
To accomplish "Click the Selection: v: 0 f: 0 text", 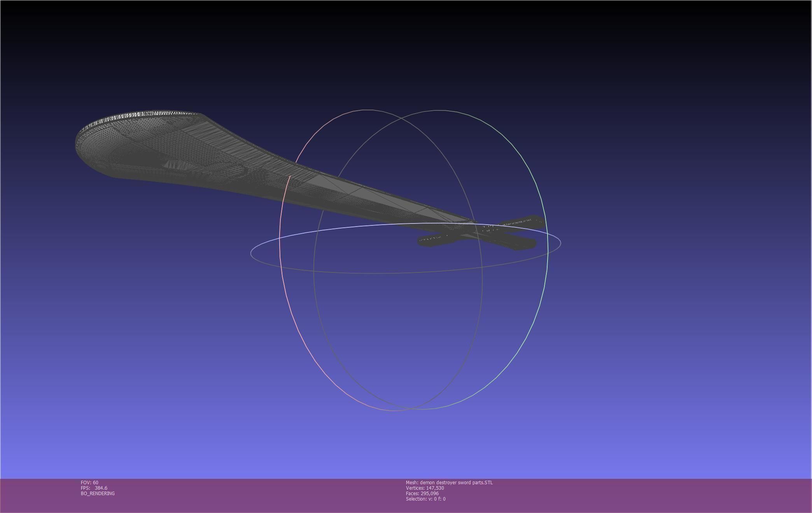I will click(x=425, y=499).
